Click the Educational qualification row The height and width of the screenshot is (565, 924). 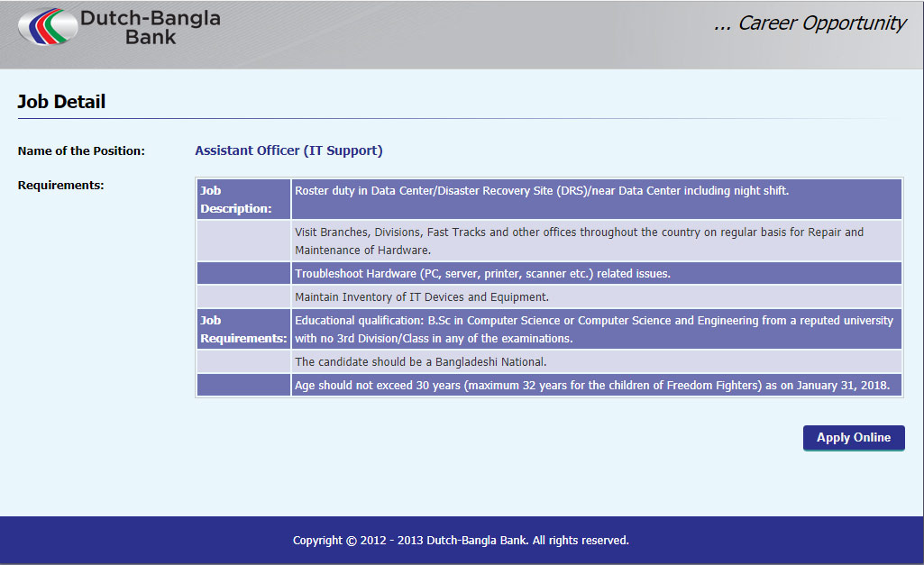597,329
